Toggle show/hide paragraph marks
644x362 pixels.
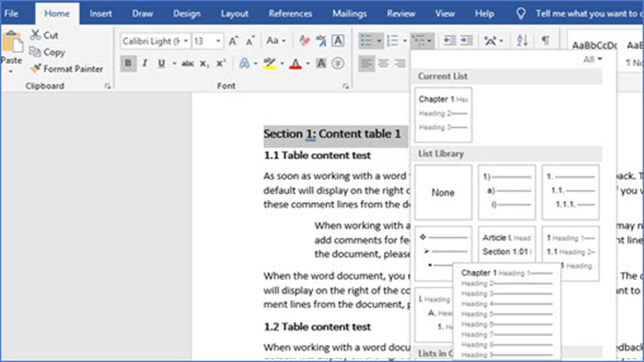(545, 40)
